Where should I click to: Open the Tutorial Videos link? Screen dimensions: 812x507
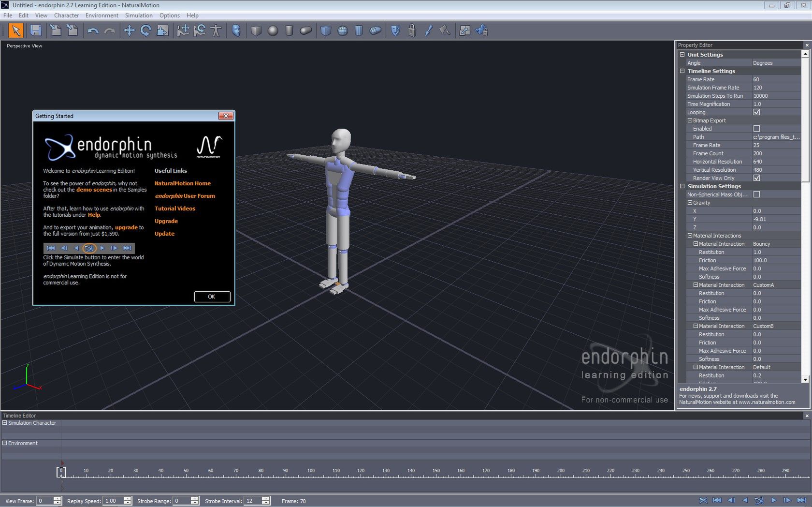click(x=175, y=209)
